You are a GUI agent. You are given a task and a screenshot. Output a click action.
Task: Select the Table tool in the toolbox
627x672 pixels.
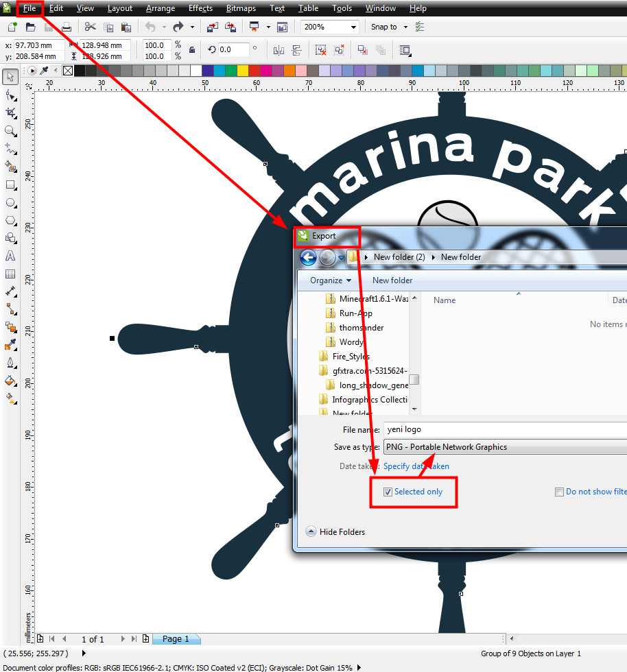10,274
